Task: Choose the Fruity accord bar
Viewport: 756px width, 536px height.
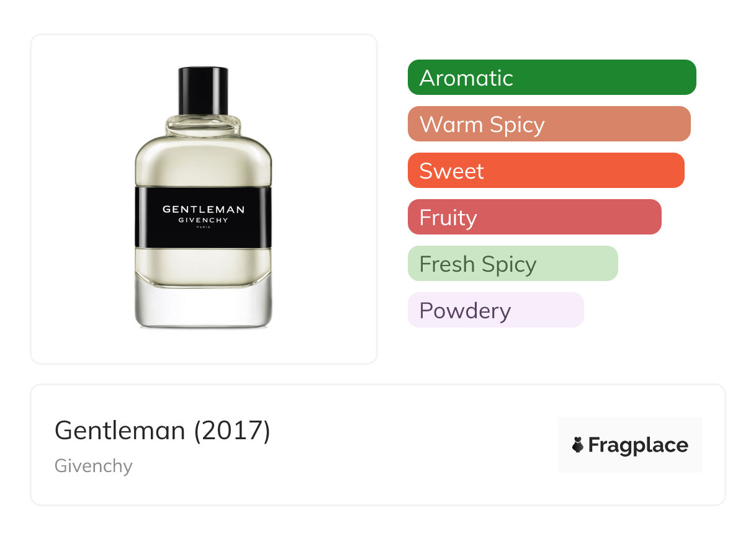Action: coord(534,217)
